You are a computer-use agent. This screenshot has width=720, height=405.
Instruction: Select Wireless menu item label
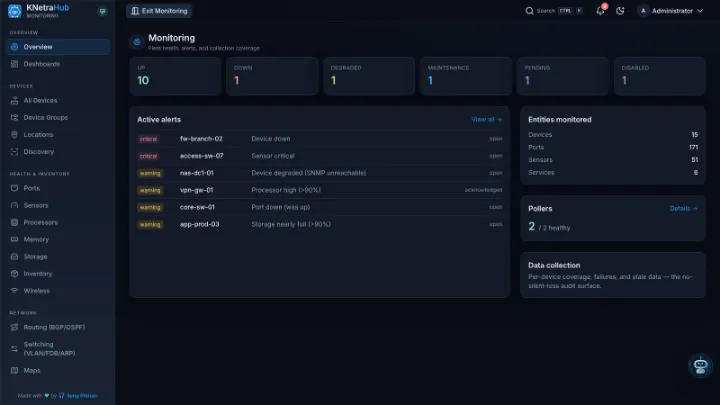click(37, 291)
